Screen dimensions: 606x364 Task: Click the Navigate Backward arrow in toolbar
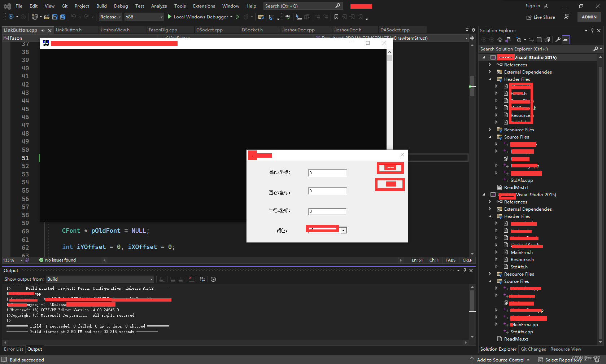(x=11, y=17)
